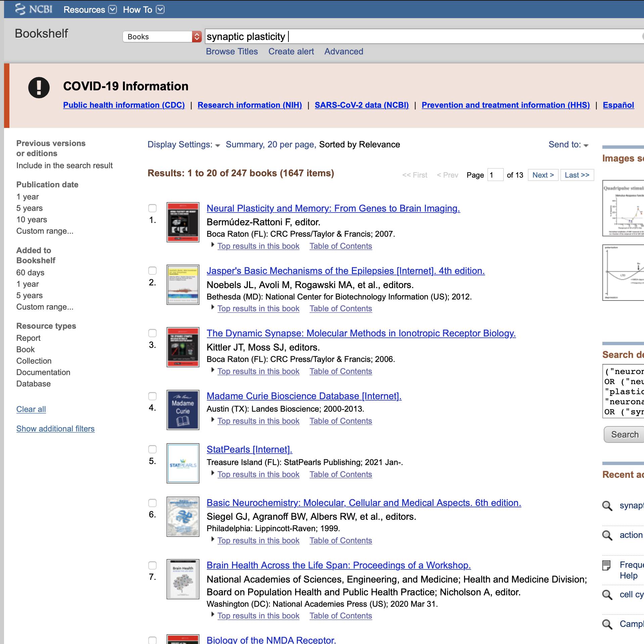Screen dimensions: 644x644
Task: Click magnifier icon beside 'action' recent search
Action: point(607,535)
